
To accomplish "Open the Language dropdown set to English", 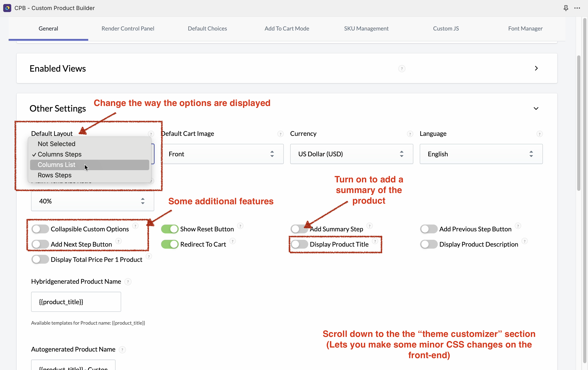I will [x=481, y=154].
